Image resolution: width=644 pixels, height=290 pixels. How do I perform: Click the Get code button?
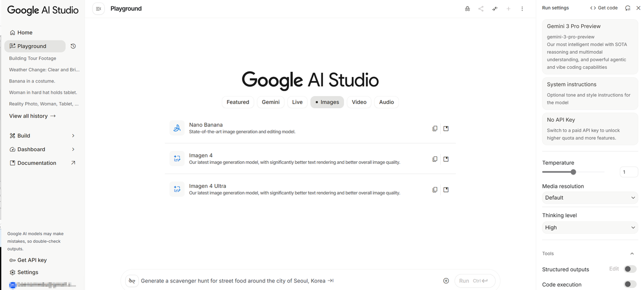coord(604,8)
